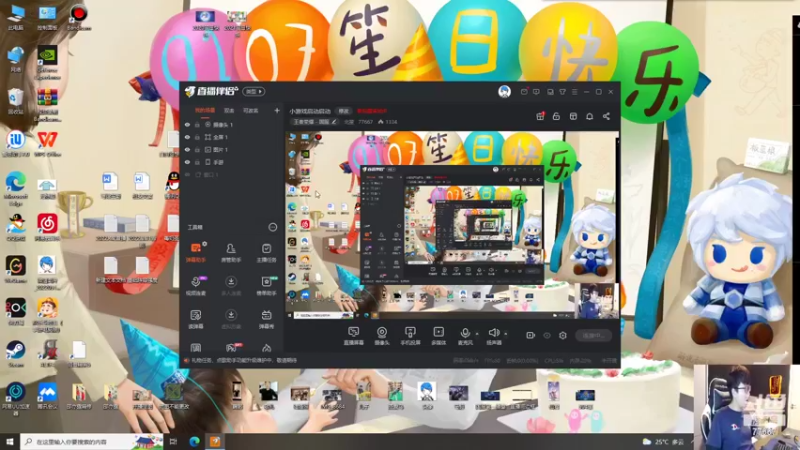Open the hamburger menu in the title bar
The height and width of the screenshot is (450, 800).
574,92
